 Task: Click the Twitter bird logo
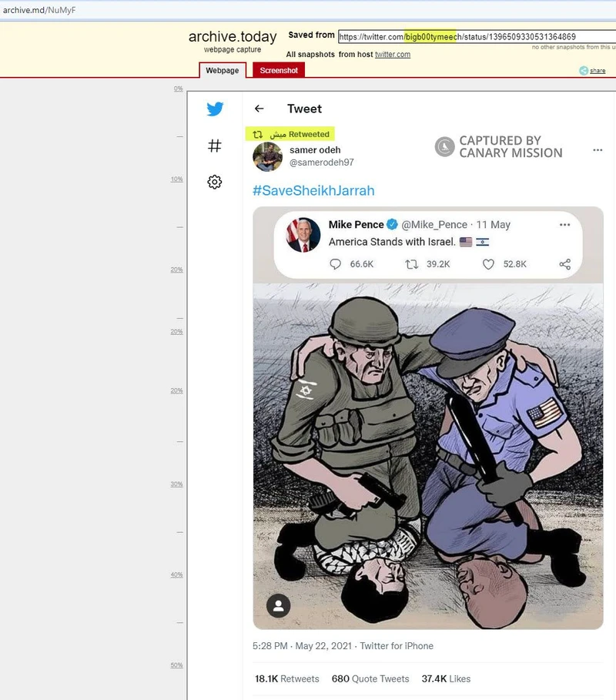(215, 109)
